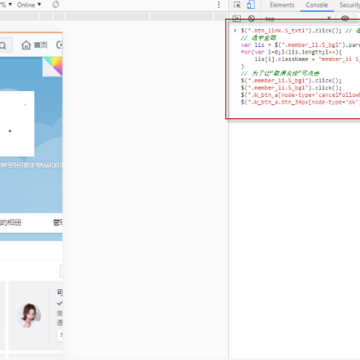The height and width of the screenshot is (360, 360).
Task: Click the live expression eye icon
Action: pos(345,18)
